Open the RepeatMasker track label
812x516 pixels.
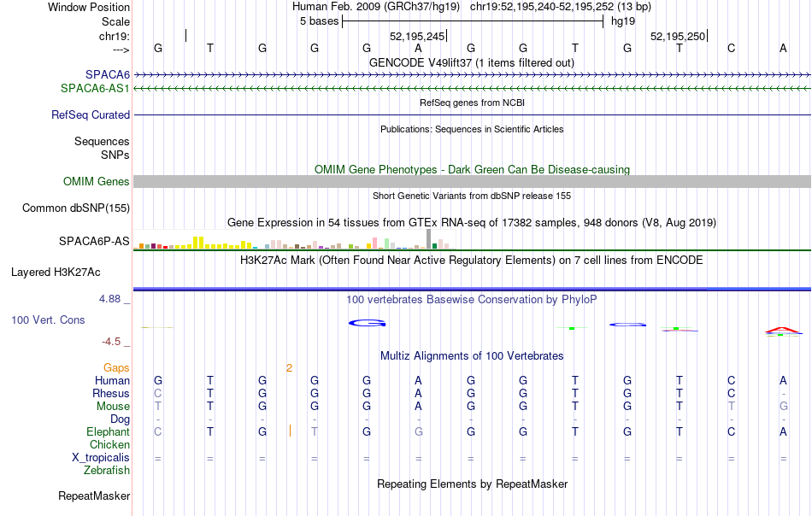[94, 495]
